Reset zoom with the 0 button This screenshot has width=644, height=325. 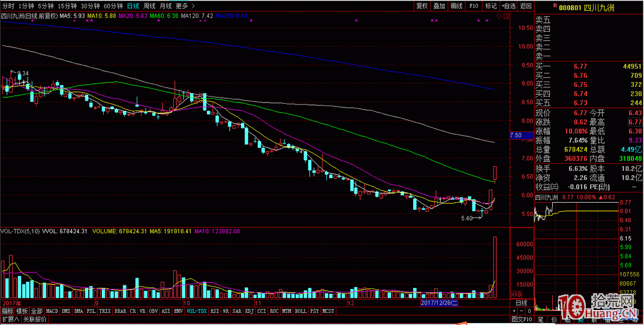tap(529, 311)
